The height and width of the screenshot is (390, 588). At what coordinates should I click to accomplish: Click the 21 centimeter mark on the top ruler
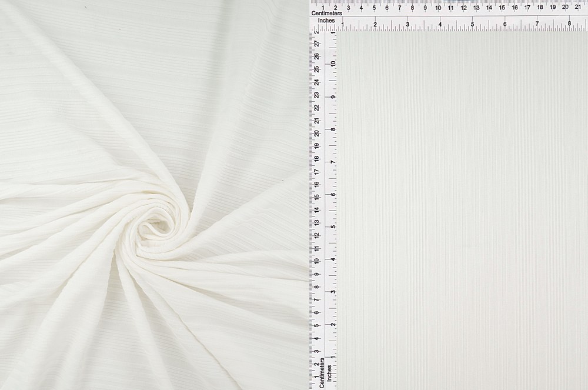(578, 6)
